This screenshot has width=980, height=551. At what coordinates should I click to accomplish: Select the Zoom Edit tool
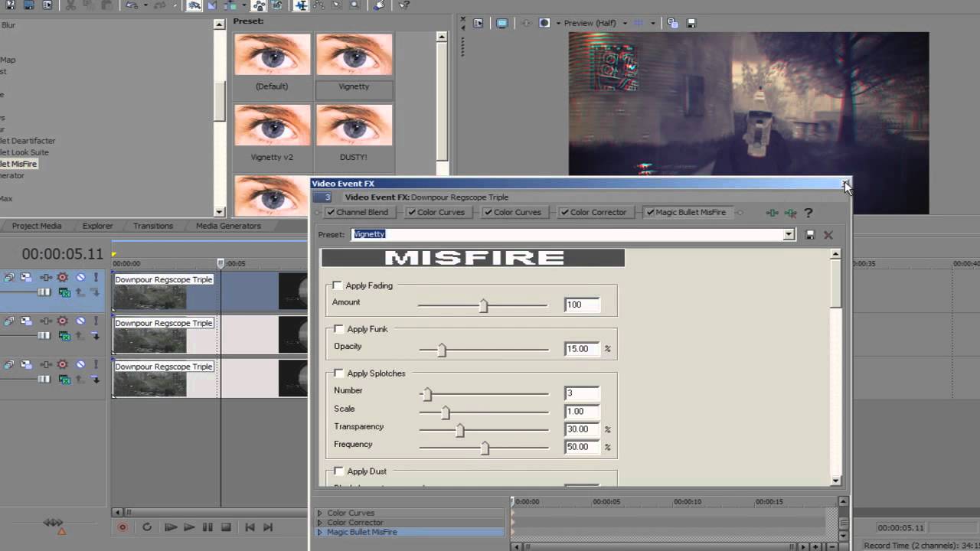(354, 5)
